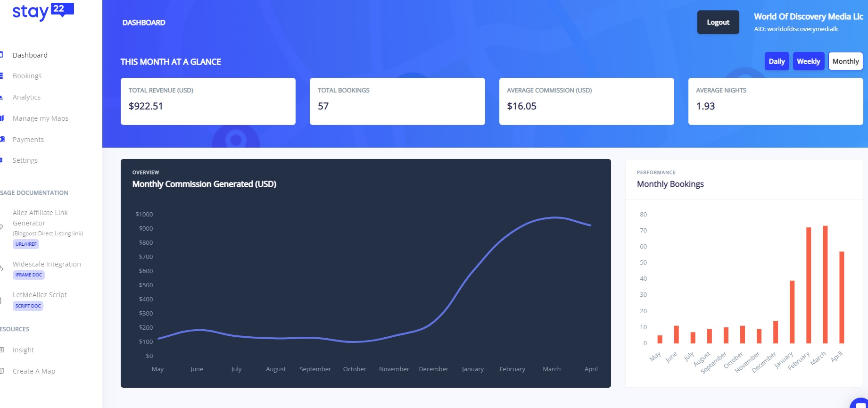The height and width of the screenshot is (408, 868).
Task: Open Settings in the sidebar
Action: 25,160
